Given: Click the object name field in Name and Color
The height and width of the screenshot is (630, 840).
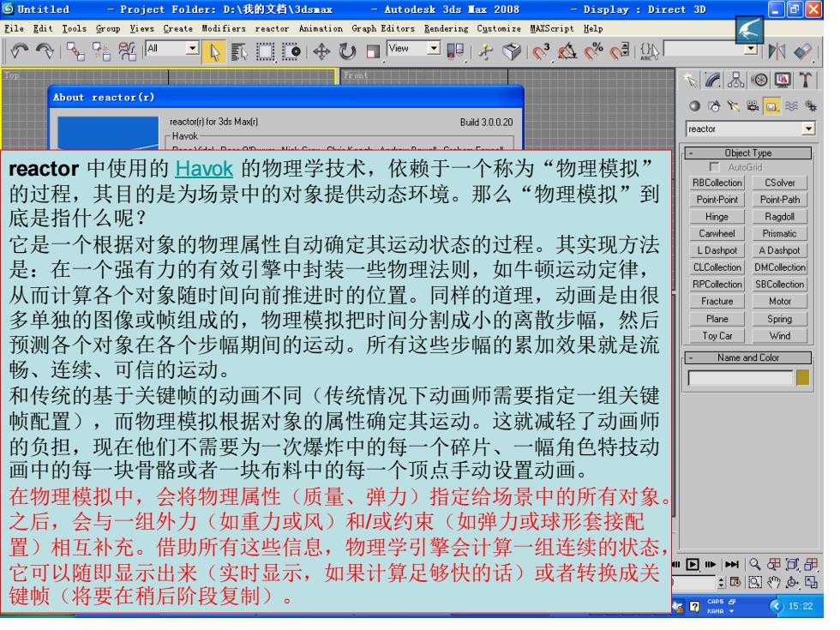Looking at the screenshot, I should (740, 378).
